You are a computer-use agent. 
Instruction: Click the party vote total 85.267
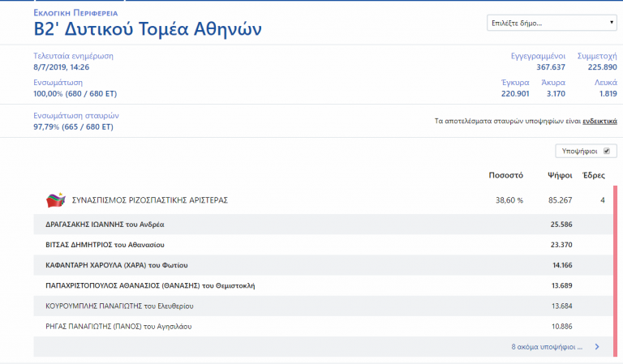[x=561, y=200]
